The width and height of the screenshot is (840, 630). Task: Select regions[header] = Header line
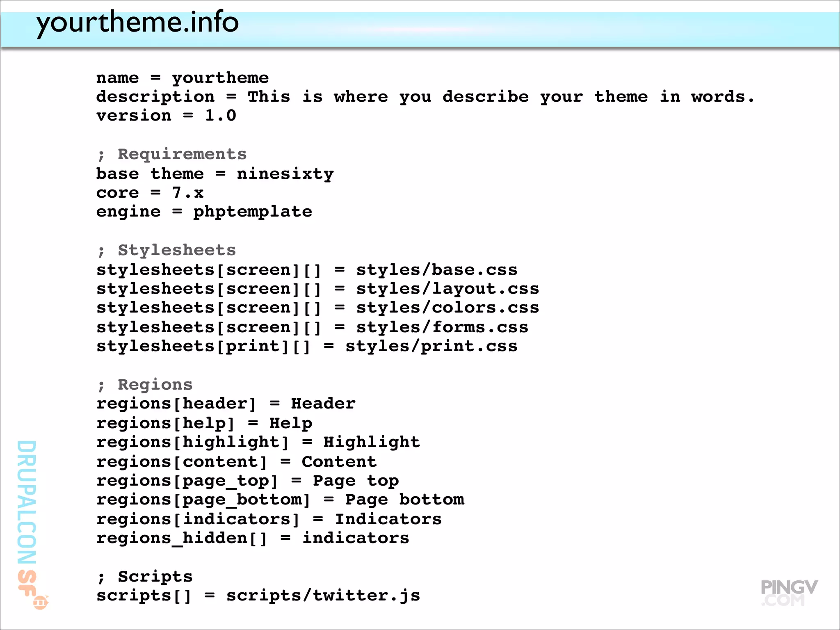pyautogui.click(x=226, y=404)
